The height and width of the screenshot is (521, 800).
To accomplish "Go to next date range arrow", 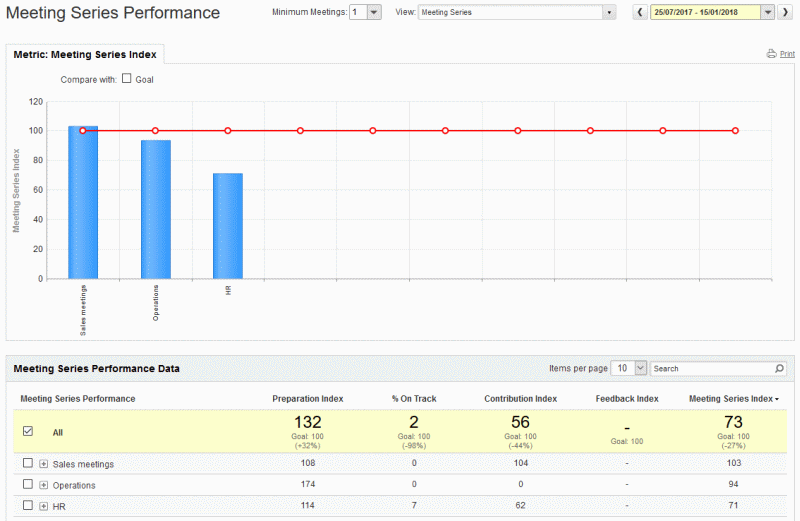I will [785, 12].
